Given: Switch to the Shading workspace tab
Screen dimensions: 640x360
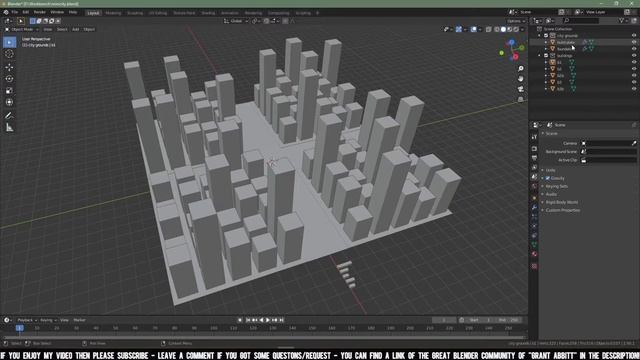Looking at the screenshot, I should (x=208, y=13).
